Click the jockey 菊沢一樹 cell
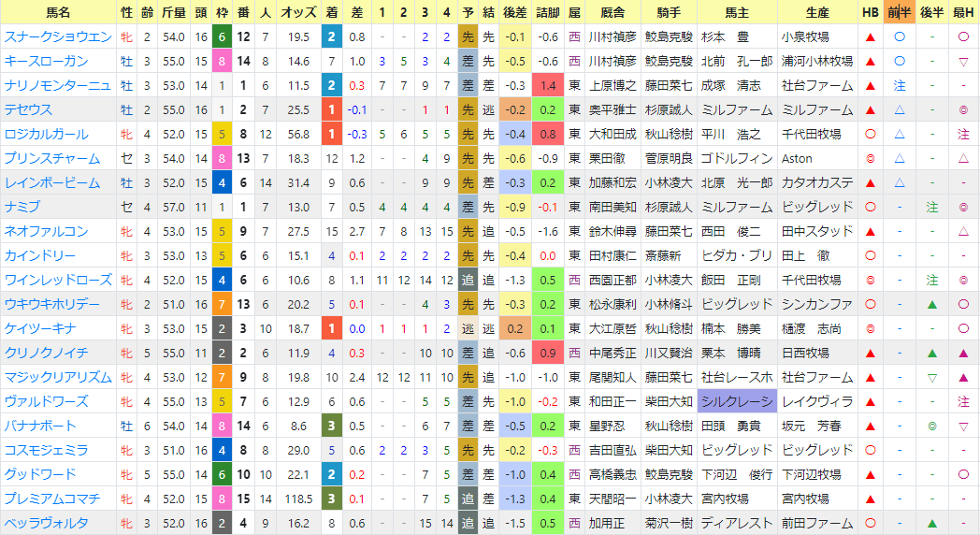The width and height of the screenshot is (980, 535). point(669,524)
